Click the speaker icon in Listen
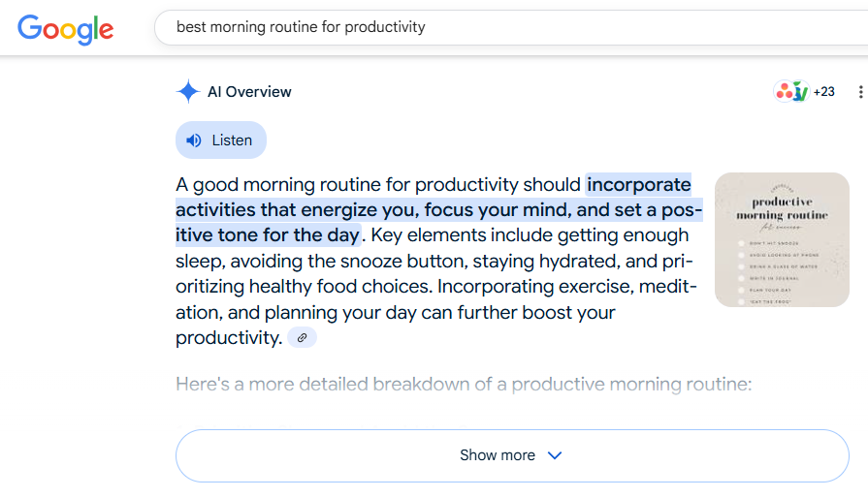868x498 pixels. click(x=194, y=140)
